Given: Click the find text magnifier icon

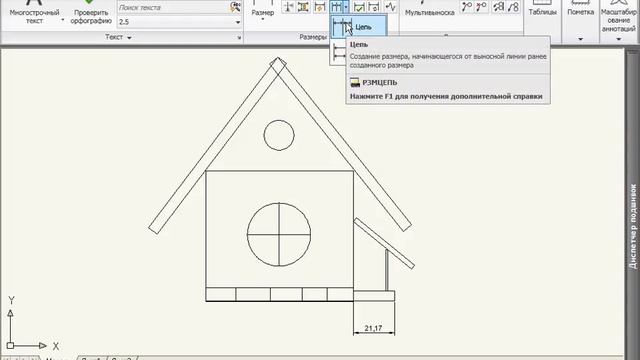Looking at the screenshot, I should pyautogui.click(x=236, y=7).
